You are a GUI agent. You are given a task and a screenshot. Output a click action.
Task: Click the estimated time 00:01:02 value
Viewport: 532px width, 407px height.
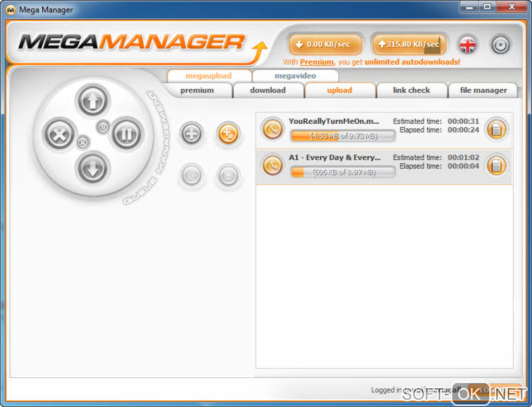point(463,158)
